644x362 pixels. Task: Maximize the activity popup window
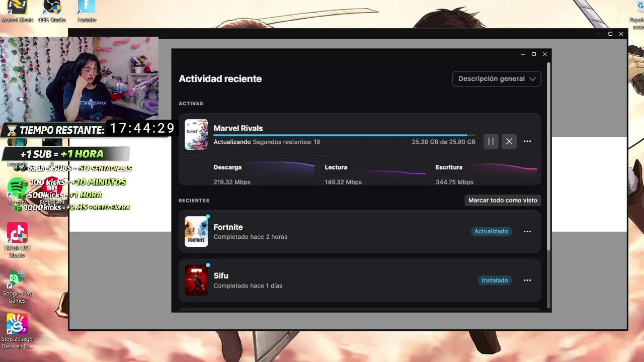point(534,54)
